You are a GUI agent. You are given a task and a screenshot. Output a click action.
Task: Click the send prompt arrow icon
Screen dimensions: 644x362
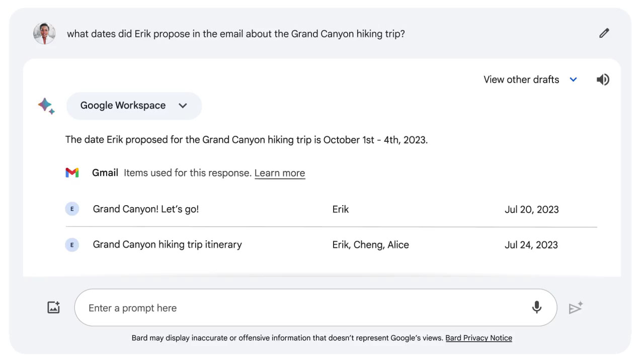coord(576,308)
